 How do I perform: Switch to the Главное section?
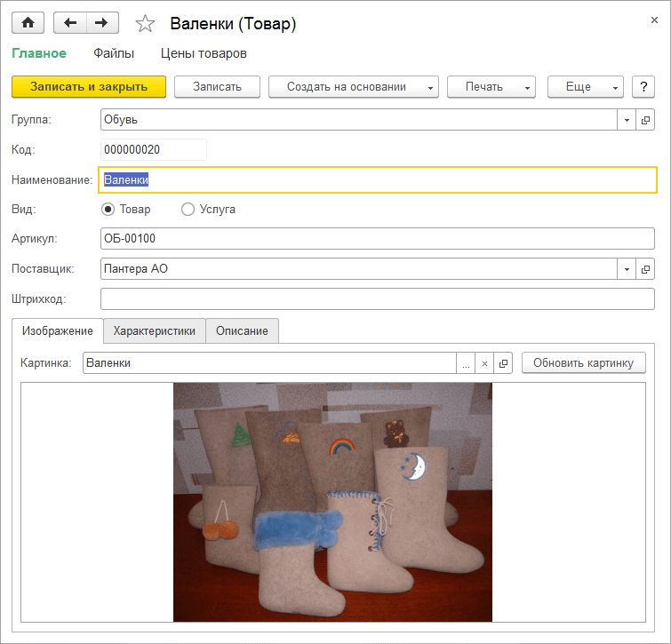(x=39, y=53)
